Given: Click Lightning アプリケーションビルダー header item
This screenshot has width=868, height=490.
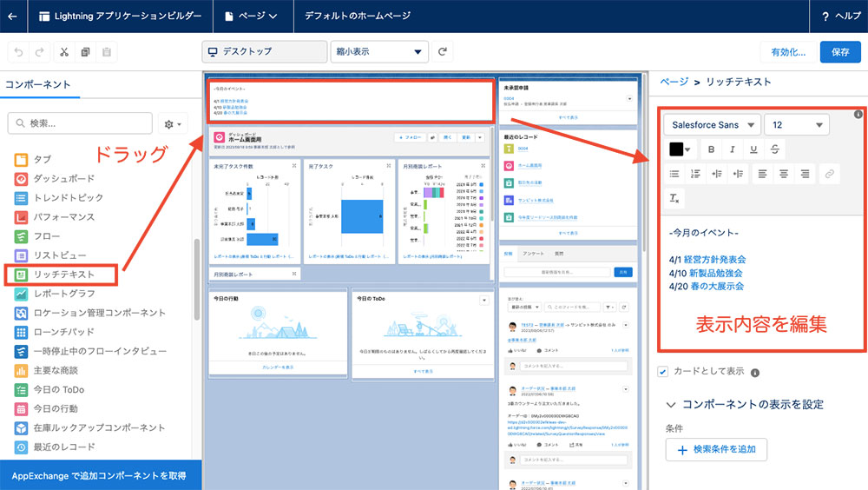Looking at the screenshot, I should (x=120, y=17).
